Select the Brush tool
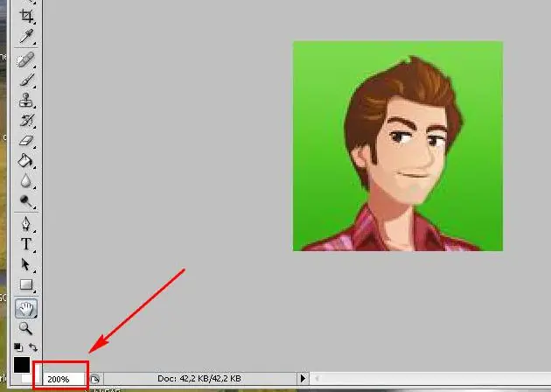The width and height of the screenshot is (551, 392). 26,80
